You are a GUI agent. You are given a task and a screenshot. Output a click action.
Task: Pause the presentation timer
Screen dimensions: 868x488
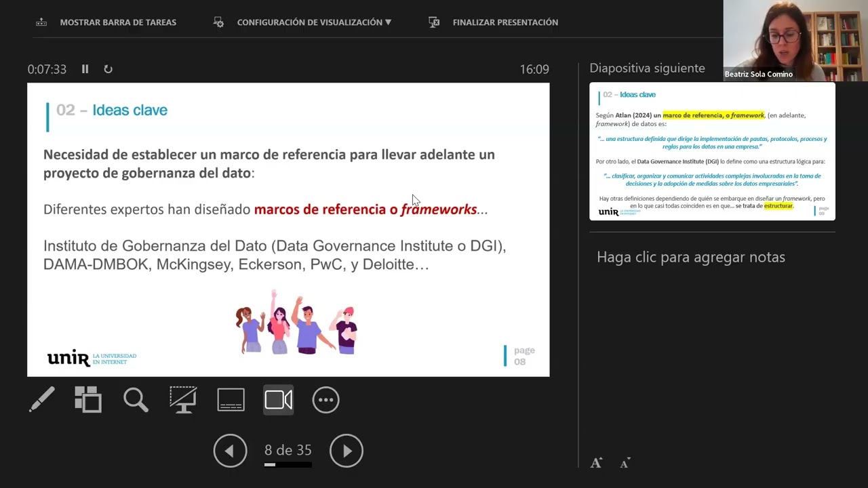click(x=85, y=69)
